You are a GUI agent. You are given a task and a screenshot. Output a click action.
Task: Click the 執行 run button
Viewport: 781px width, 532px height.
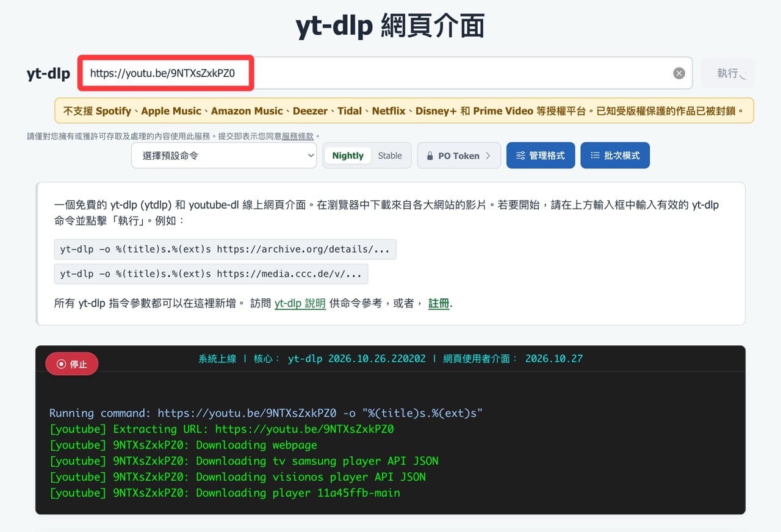(727, 73)
